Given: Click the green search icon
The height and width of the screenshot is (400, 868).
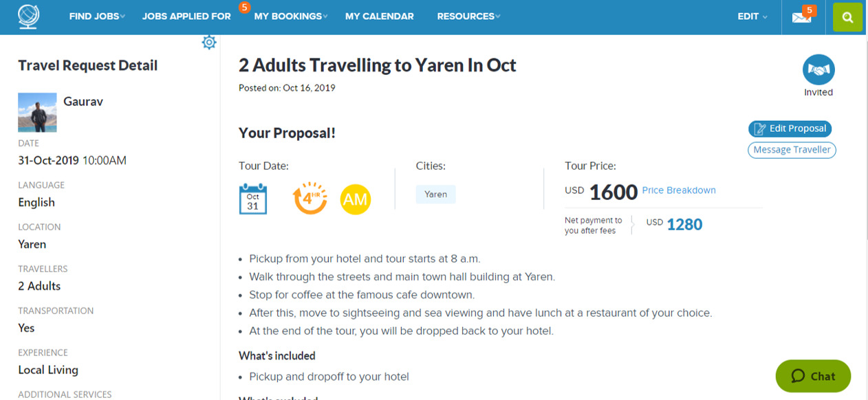Looking at the screenshot, I should [x=847, y=18].
